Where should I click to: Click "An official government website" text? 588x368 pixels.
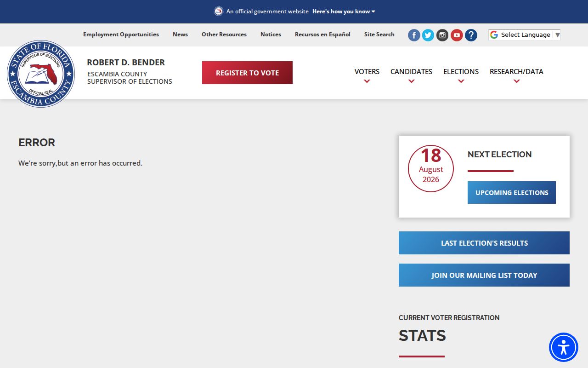(267, 11)
